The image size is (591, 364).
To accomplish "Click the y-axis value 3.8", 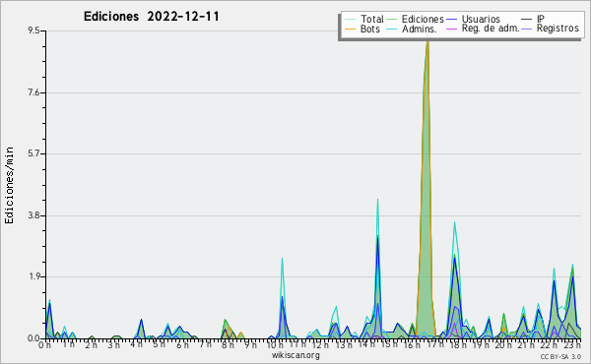I will 33,215.
